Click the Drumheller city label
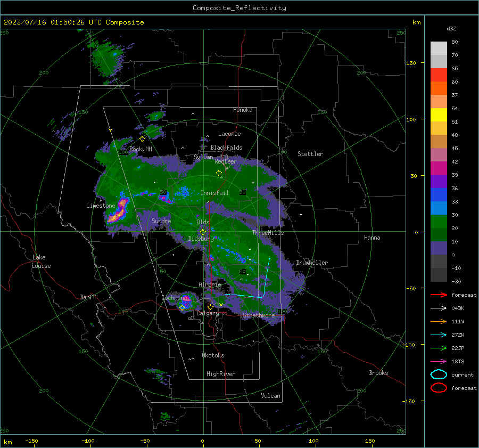This screenshot has height=448, width=479. pos(312,263)
